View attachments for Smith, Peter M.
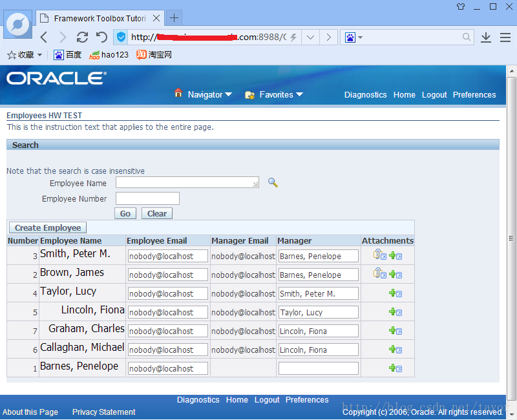The image size is (517, 420). click(x=379, y=255)
